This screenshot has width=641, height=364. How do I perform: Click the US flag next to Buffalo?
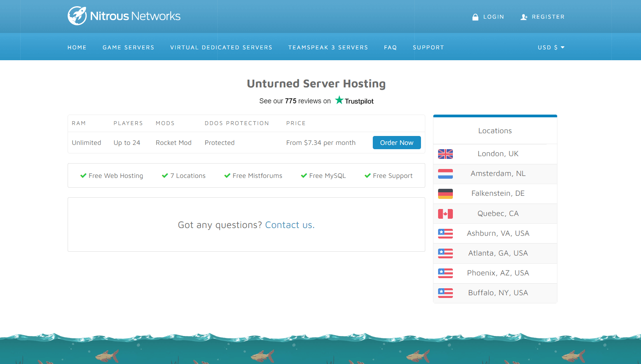pos(445,293)
